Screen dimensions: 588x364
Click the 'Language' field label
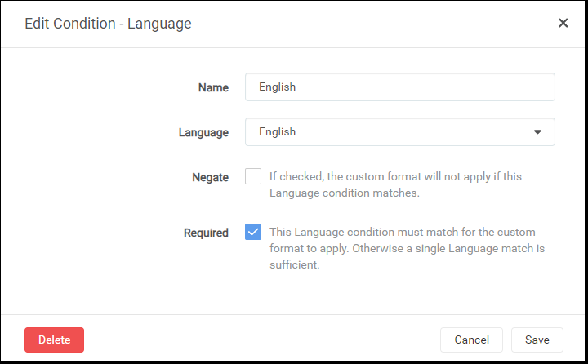pos(203,132)
